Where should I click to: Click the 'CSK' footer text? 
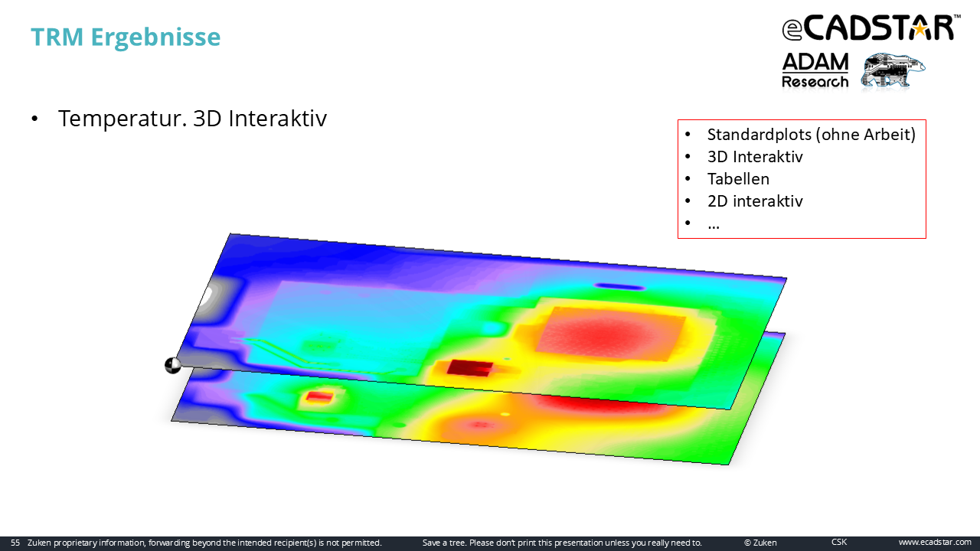(839, 543)
